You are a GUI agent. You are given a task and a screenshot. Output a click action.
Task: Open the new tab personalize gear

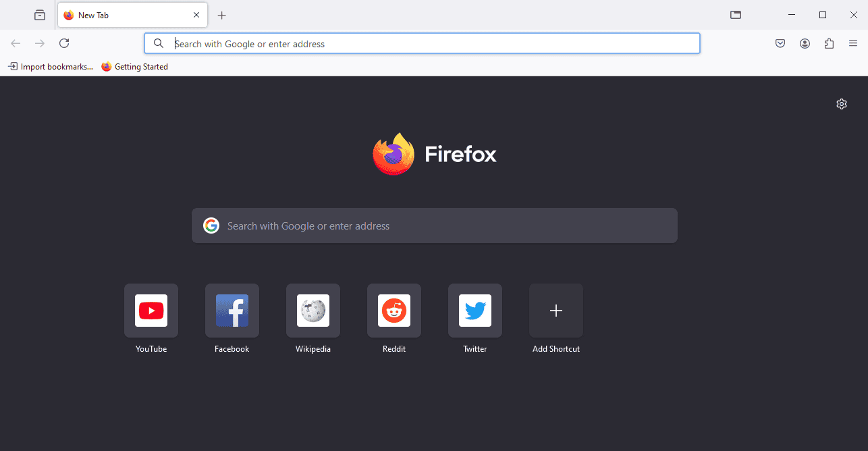tap(841, 104)
